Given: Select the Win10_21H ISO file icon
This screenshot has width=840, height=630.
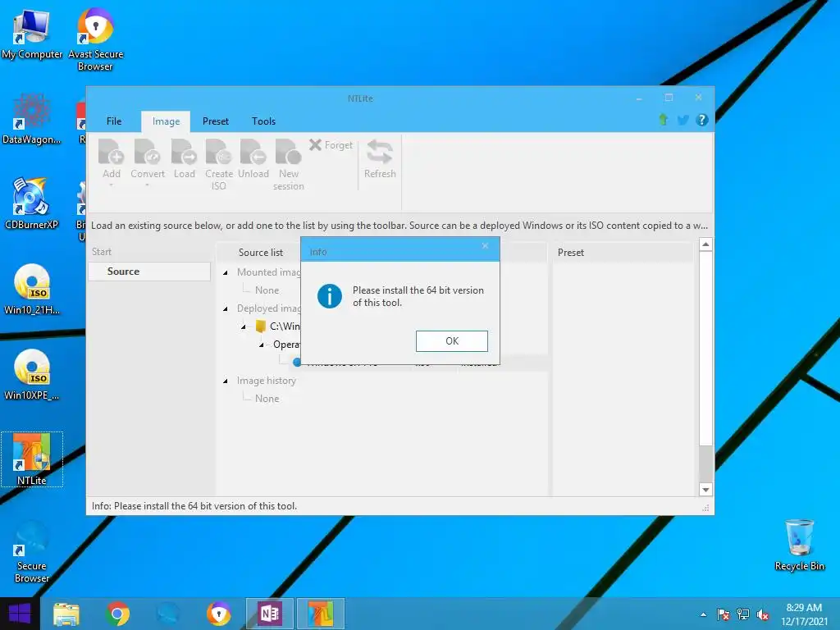Looking at the screenshot, I should [x=32, y=290].
